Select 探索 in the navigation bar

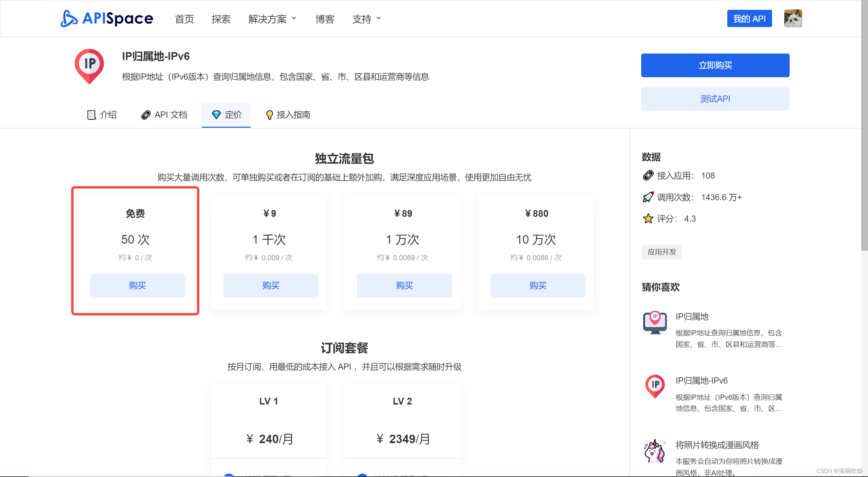coord(221,19)
